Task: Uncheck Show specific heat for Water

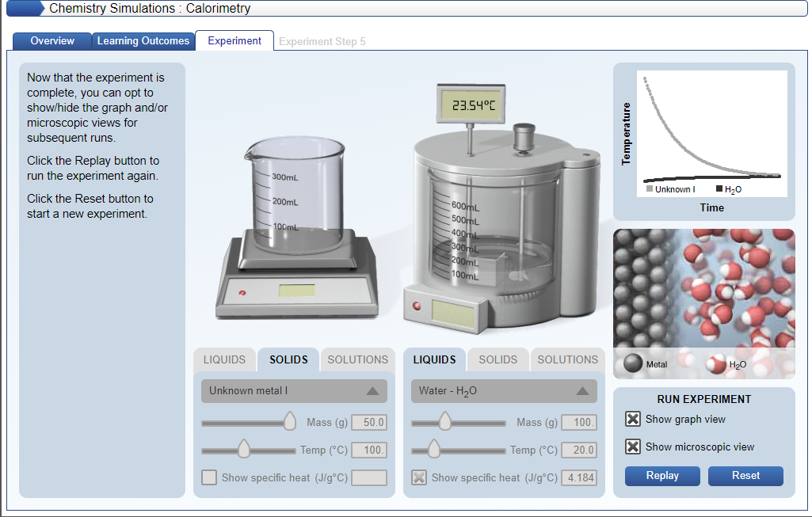Action: (x=417, y=477)
